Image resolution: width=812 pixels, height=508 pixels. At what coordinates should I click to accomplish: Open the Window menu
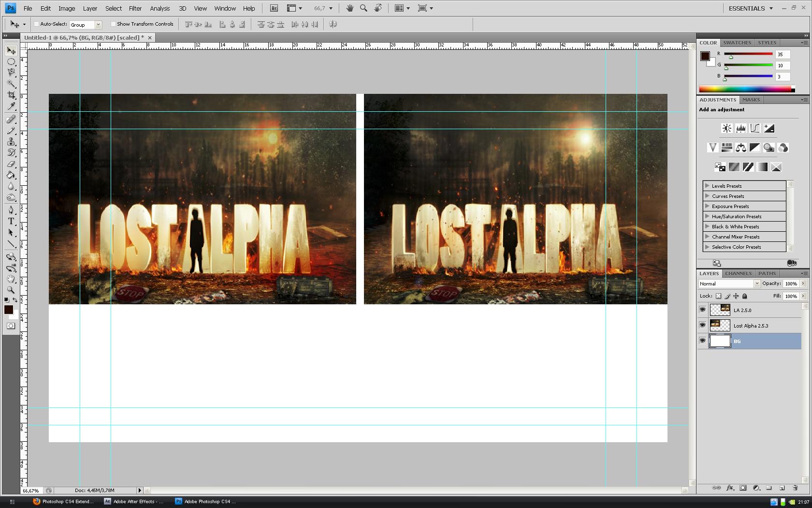pos(225,8)
